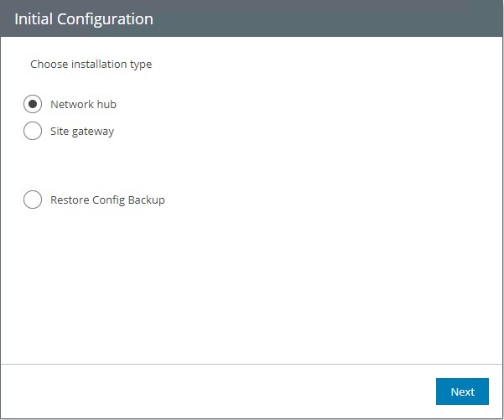Pick Site gateway as the installation type
Viewport: 504px width, 420px height.
[x=33, y=132]
